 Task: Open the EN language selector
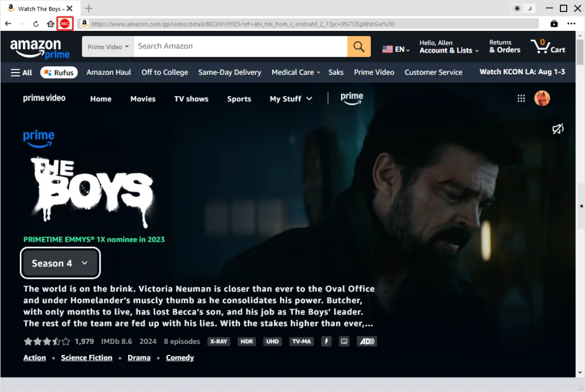396,49
